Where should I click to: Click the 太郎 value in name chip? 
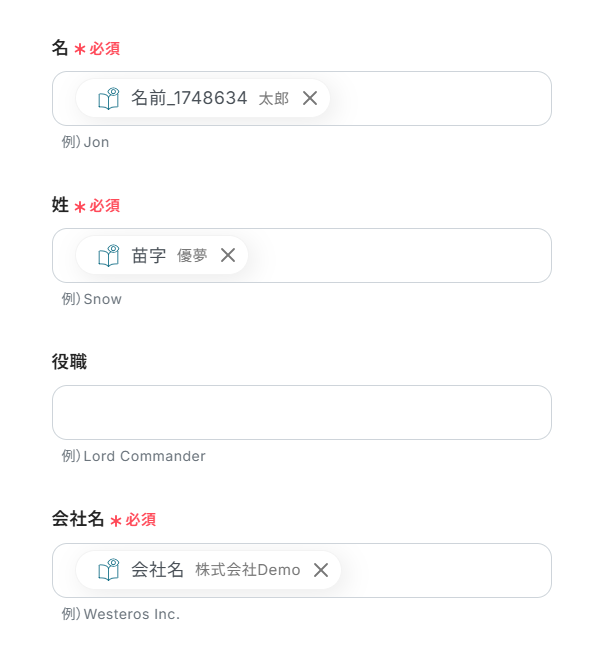(x=273, y=99)
